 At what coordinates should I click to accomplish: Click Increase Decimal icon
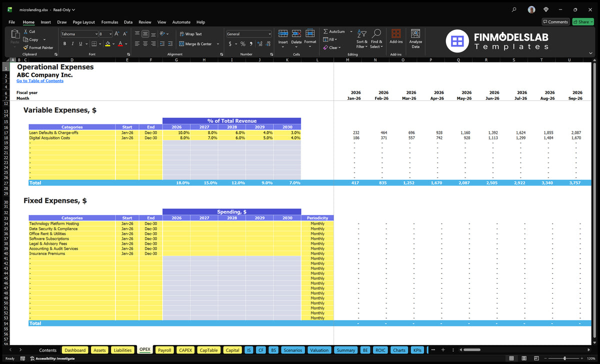[x=259, y=44]
